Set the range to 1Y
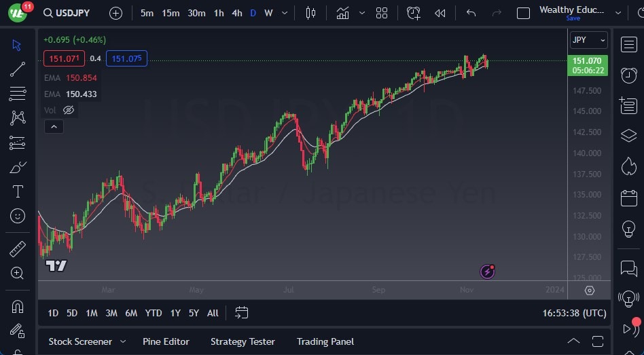This screenshot has width=644, height=355. pos(175,313)
